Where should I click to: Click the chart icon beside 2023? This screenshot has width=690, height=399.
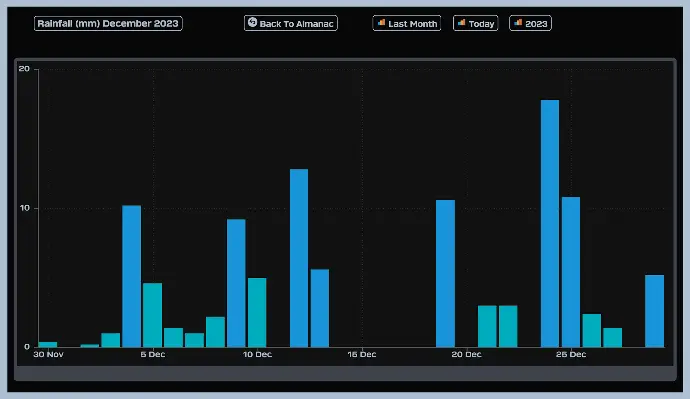click(x=518, y=22)
